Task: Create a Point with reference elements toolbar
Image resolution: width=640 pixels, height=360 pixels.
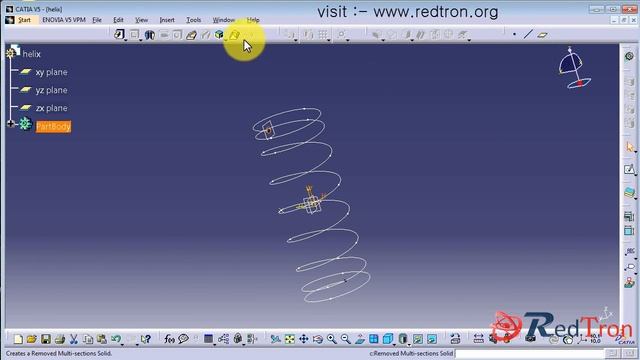Action: [514, 35]
